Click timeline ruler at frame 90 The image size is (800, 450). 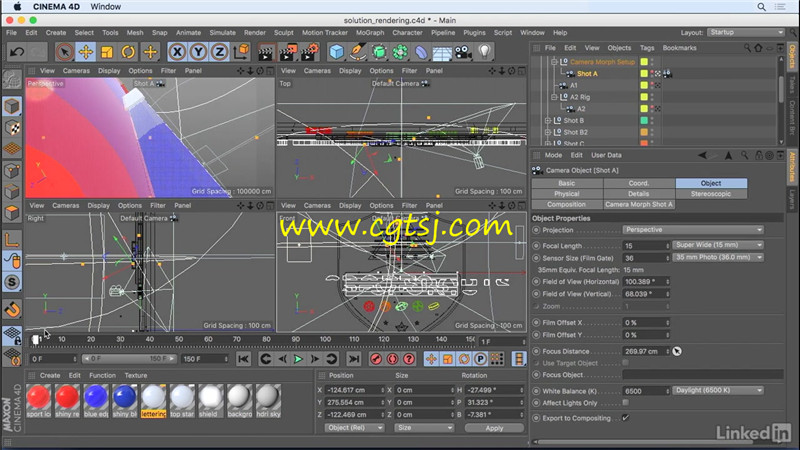click(x=296, y=339)
